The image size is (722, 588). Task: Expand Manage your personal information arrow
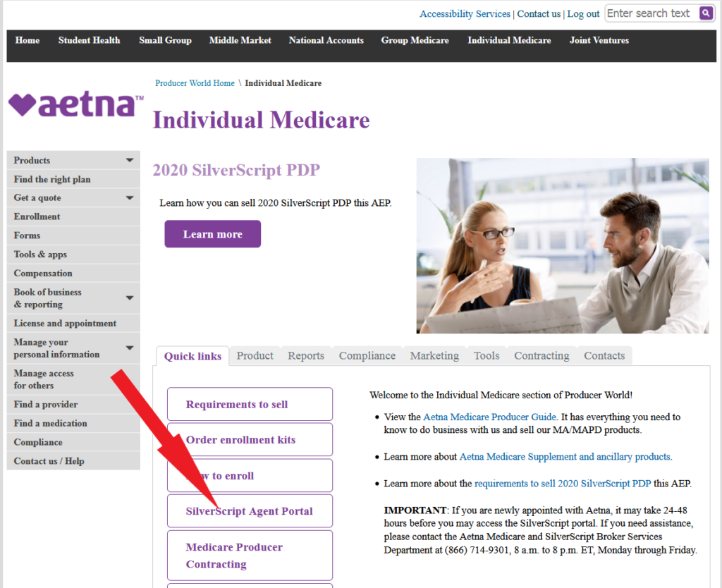click(130, 348)
